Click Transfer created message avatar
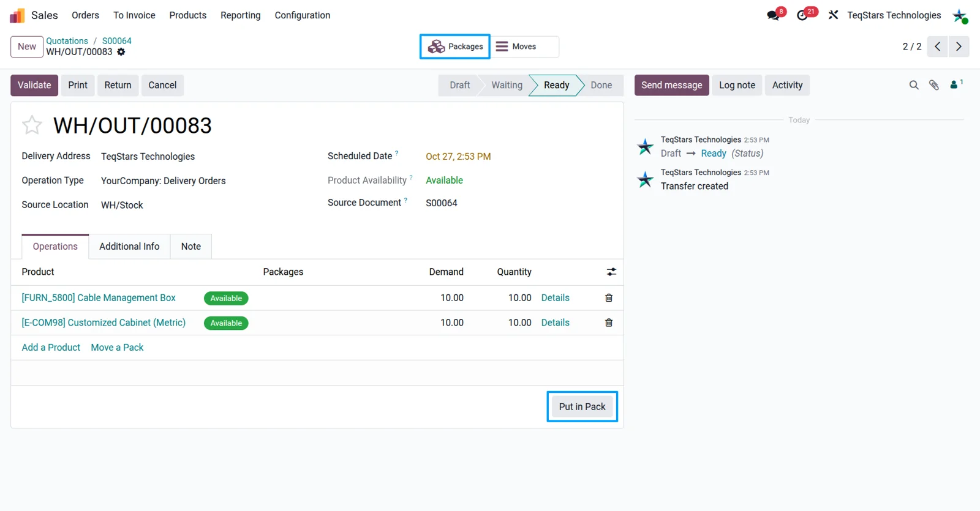 coord(646,179)
